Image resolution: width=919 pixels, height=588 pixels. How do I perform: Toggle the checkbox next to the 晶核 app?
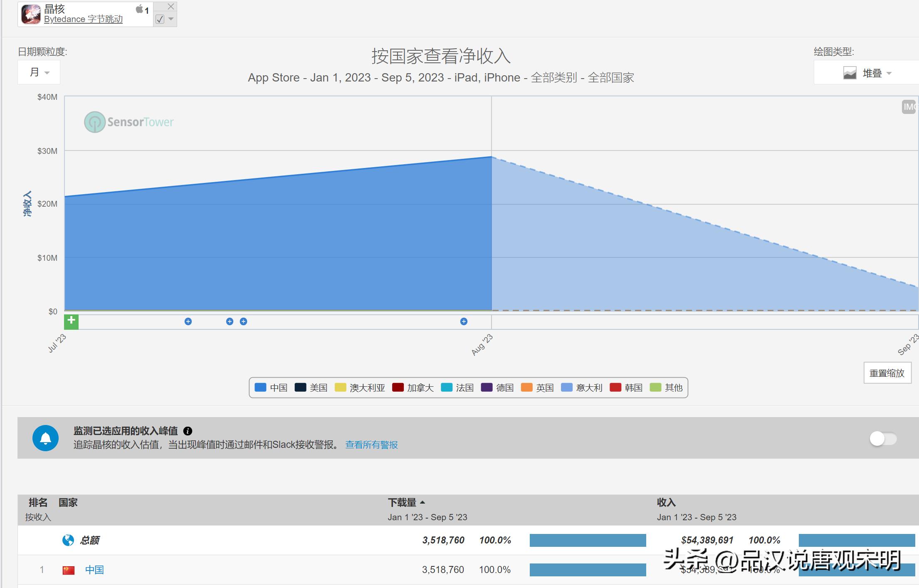[x=160, y=19]
